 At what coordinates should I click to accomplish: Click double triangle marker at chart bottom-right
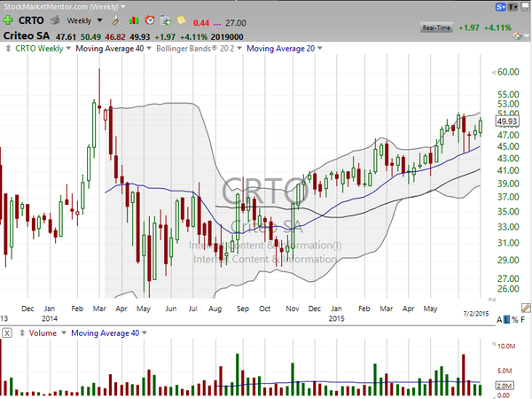click(x=491, y=299)
